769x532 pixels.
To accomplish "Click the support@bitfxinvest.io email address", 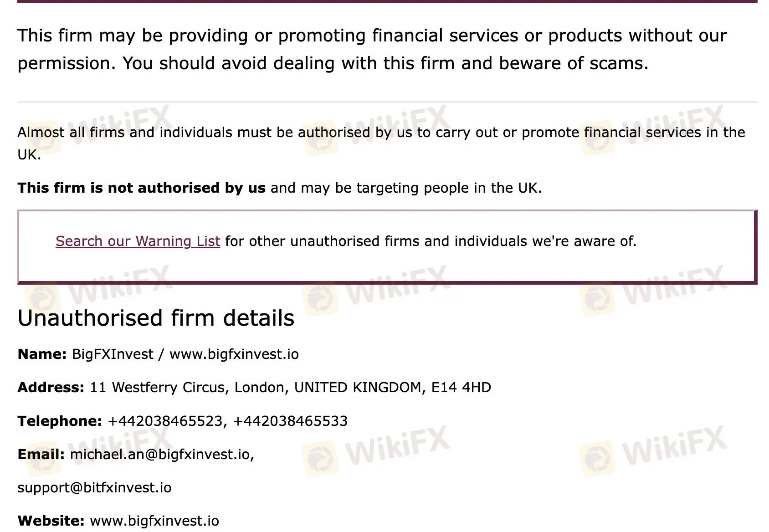I will pos(94,487).
